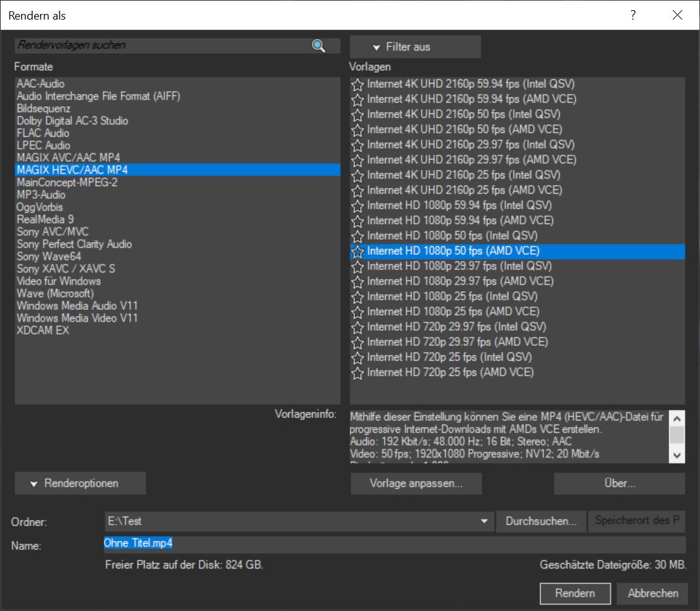Expand the Renderoptionen section

click(80, 483)
